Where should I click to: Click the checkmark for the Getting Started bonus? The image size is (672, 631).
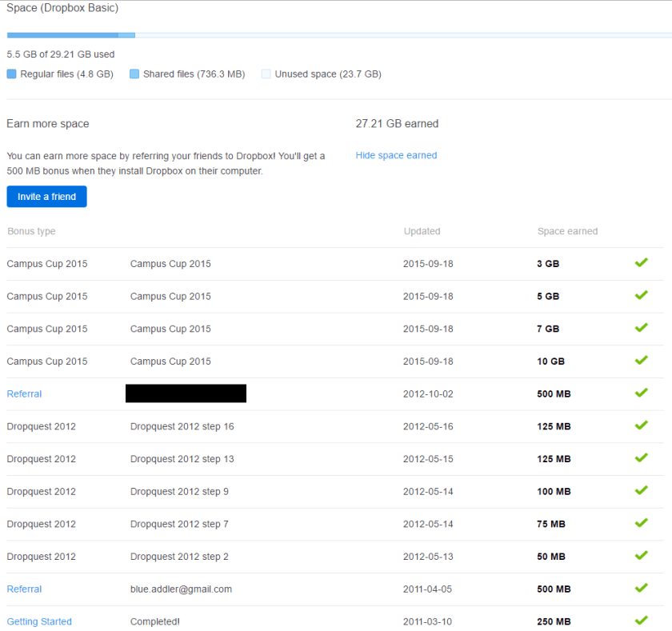coord(641,621)
